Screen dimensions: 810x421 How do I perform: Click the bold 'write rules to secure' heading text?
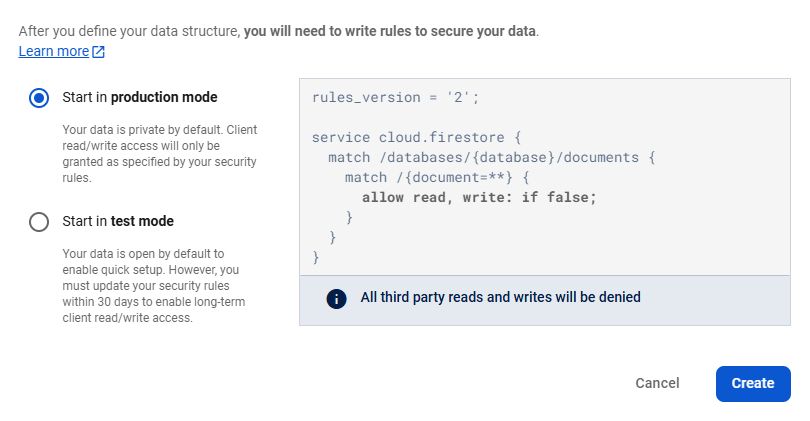[390, 31]
